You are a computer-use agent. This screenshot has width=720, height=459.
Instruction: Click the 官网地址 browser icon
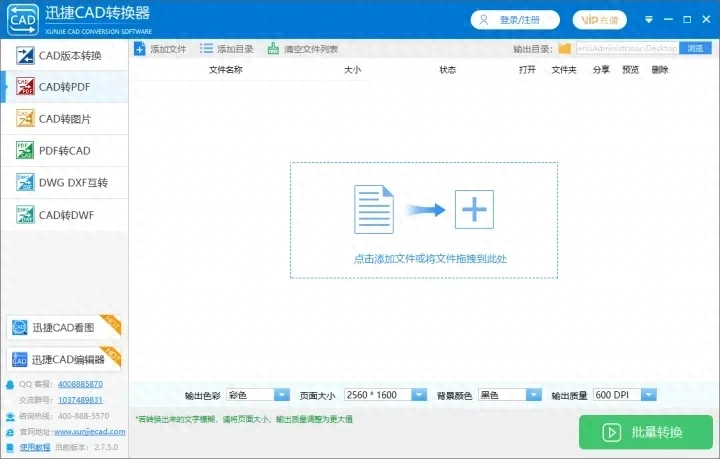pos(10,432)
